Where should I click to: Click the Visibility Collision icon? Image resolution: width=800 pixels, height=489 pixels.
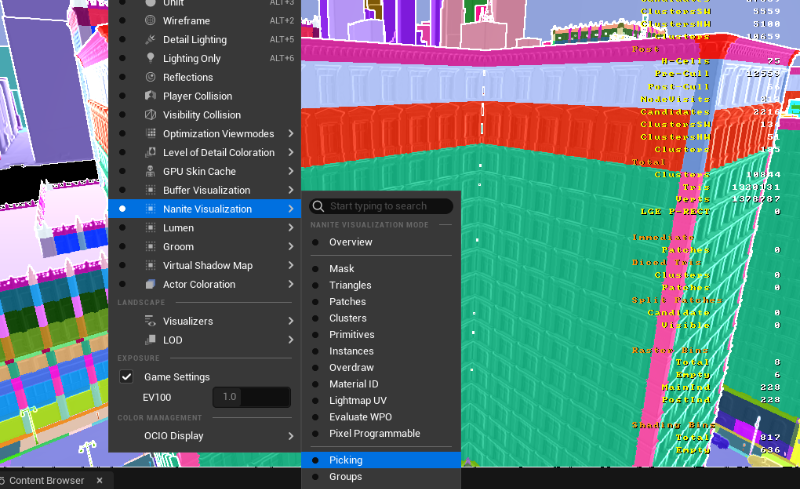(x=150, y=115)
